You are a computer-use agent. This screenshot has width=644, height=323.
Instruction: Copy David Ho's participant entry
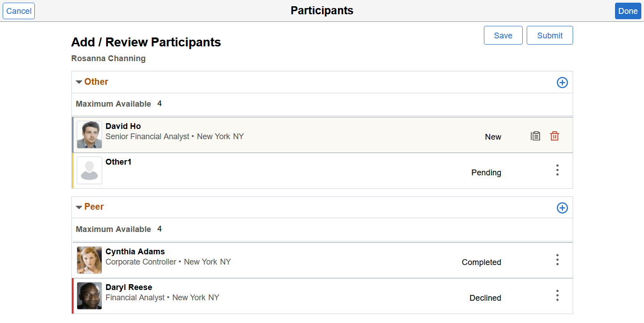click(x=536, y=136)
